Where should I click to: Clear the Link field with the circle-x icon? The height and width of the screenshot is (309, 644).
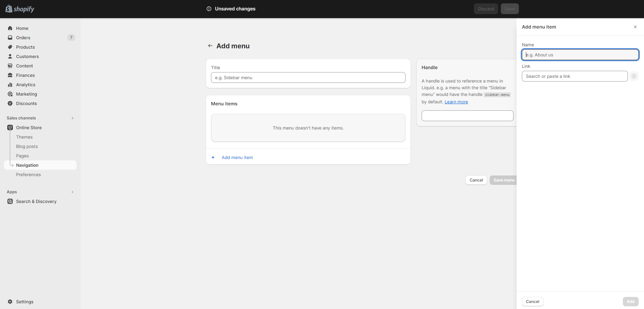coord(634,76)
